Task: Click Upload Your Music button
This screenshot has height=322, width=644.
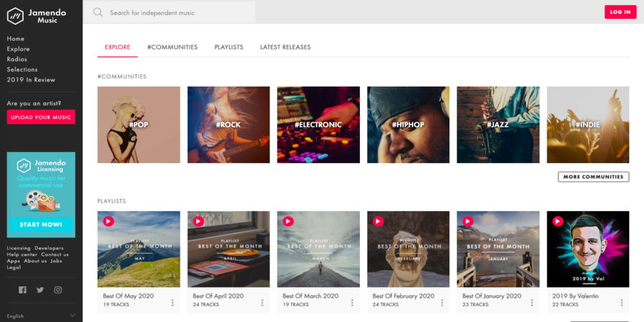Action: (41, 117)
